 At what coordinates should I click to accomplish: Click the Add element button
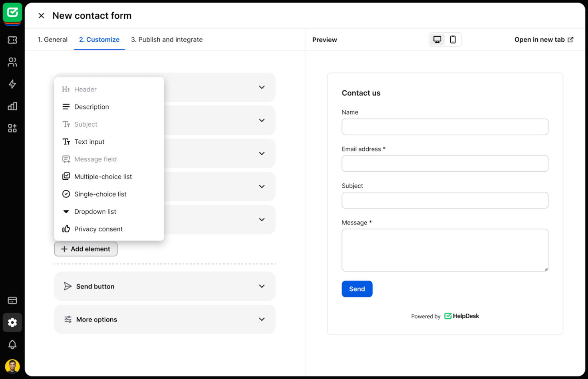[x=86, y=249]
